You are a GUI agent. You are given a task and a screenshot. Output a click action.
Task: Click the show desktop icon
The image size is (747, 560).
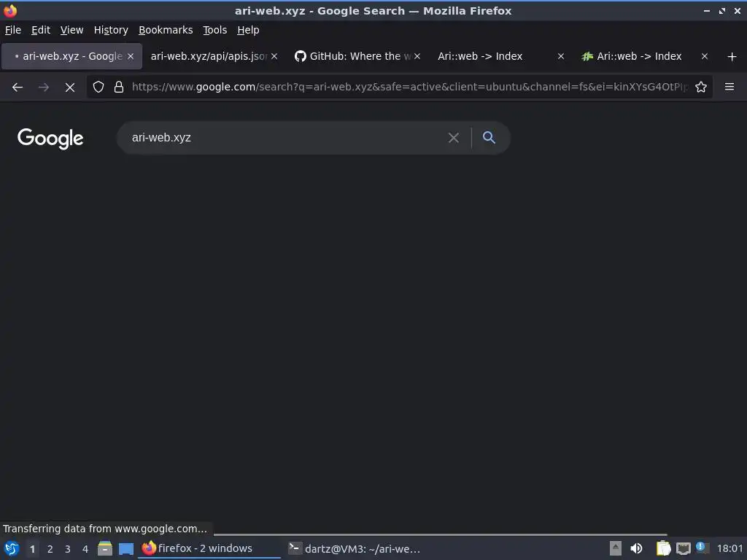pos(126,549)
